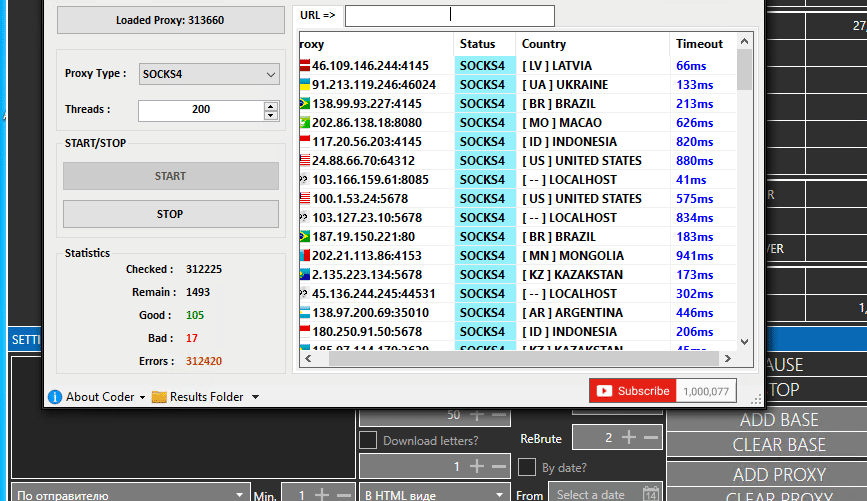
Task: Toggle the By date checkbox
Action: [527, 467]
